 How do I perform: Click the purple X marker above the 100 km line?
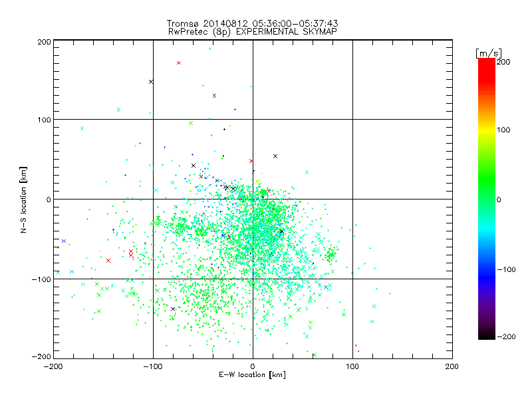pos(214,96)
